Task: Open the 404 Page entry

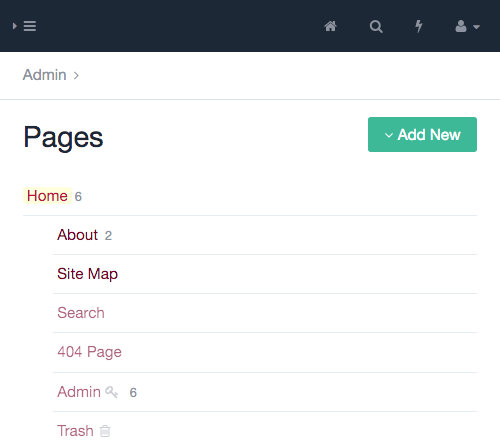Action: (89, 352)
